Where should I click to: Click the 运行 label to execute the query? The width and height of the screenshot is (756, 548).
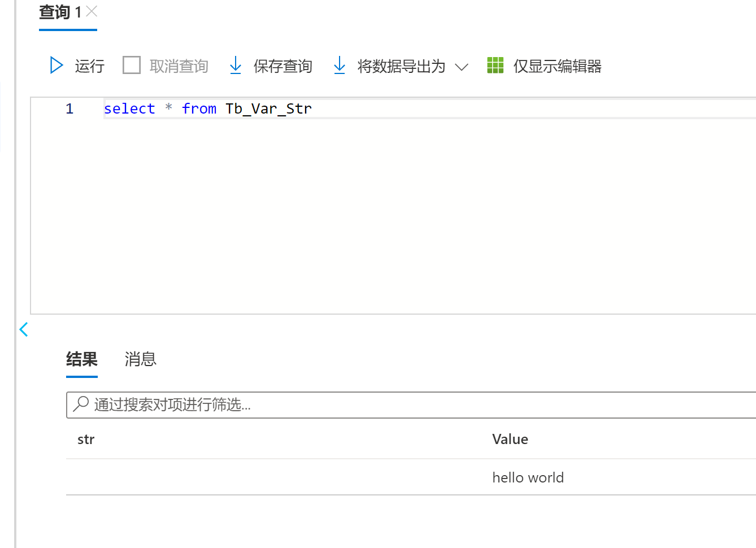(89, 66)
